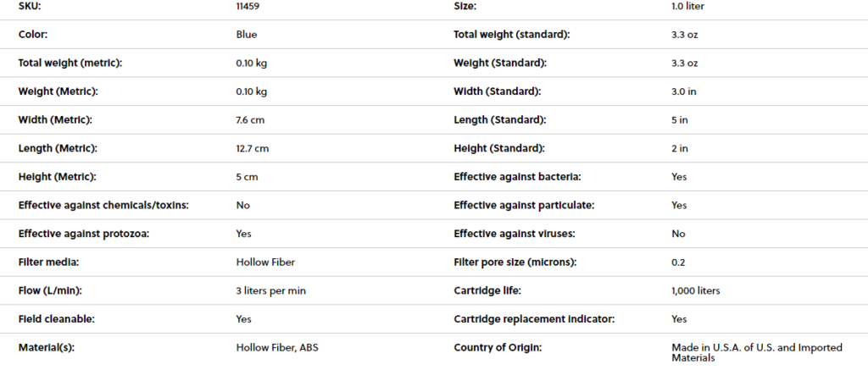Click the Effective against protozoa label
The height and width of the screenshot is (370, 868).
point(83,234)
